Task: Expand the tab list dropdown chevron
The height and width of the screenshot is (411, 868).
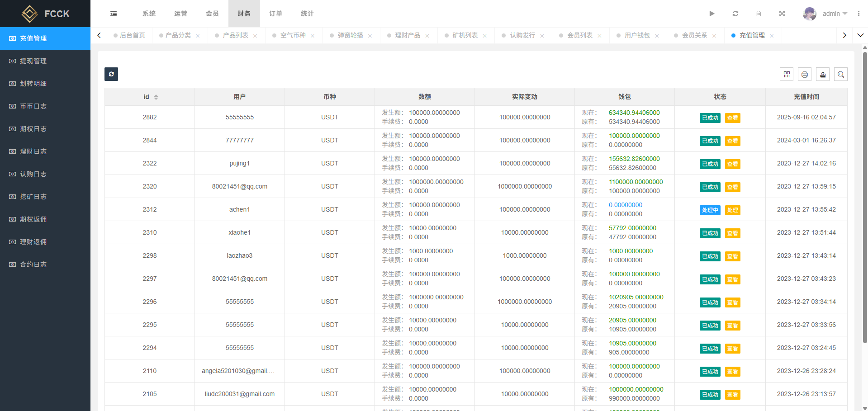Action: [860, 35]
